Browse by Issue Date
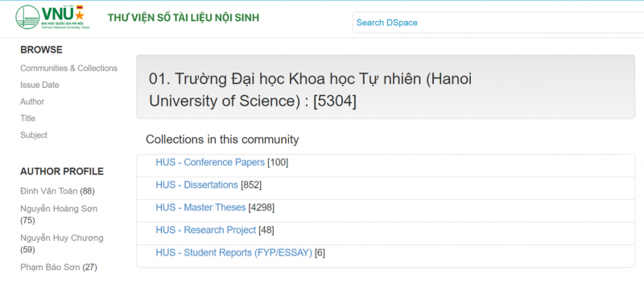Screen dimensions: 644x291 click(39, 85)
